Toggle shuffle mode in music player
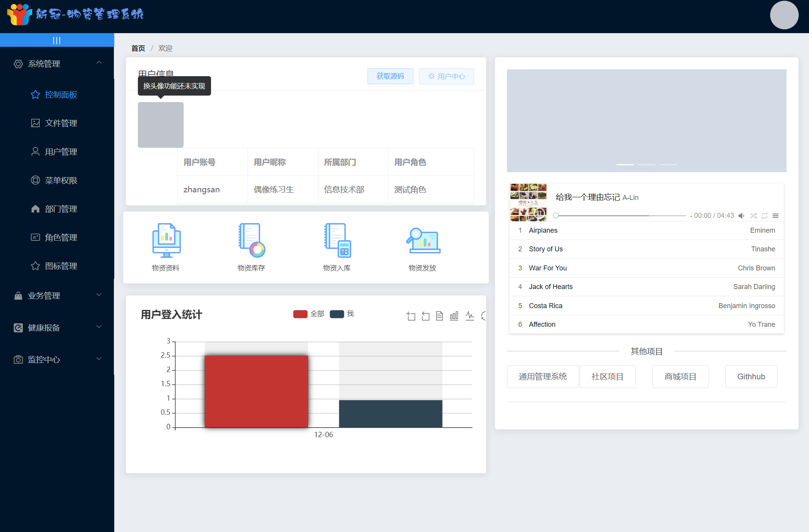Screen dimensions: 809x532 coord(753,216)
